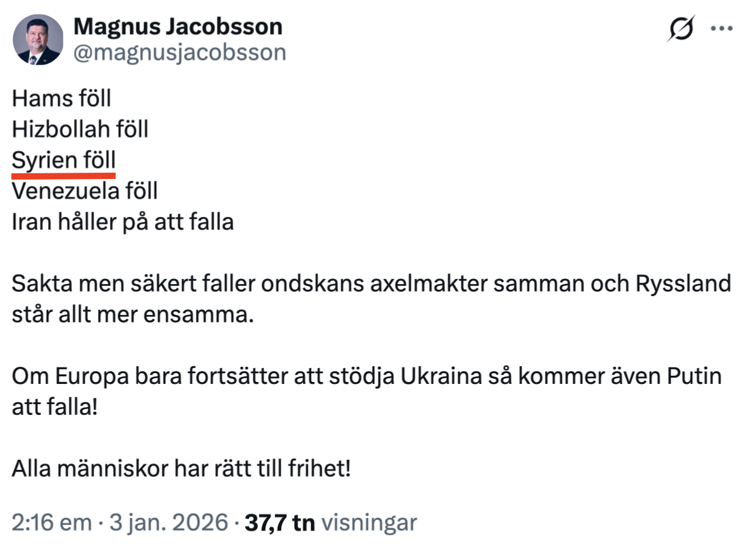Click the red-underlined 'Syrien föll' text

(x=64, y=159)
